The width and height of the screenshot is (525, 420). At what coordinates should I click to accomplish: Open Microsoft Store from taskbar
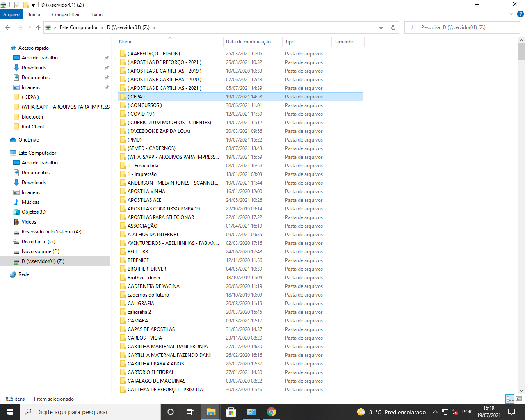coord(231,412)
